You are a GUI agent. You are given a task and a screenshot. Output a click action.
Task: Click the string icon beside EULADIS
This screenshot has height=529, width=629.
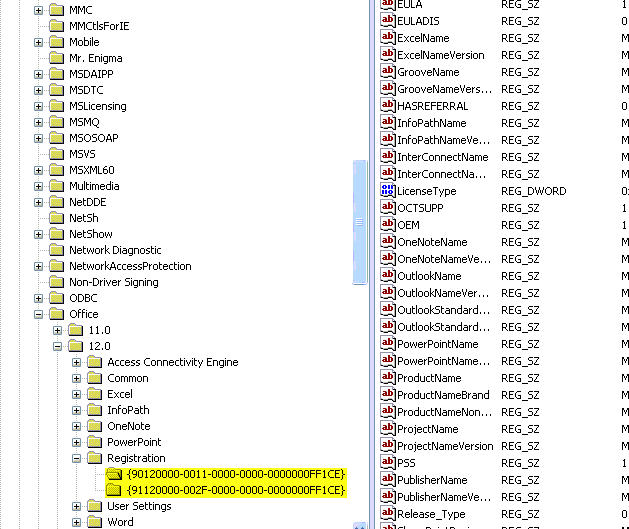point(388,20)
